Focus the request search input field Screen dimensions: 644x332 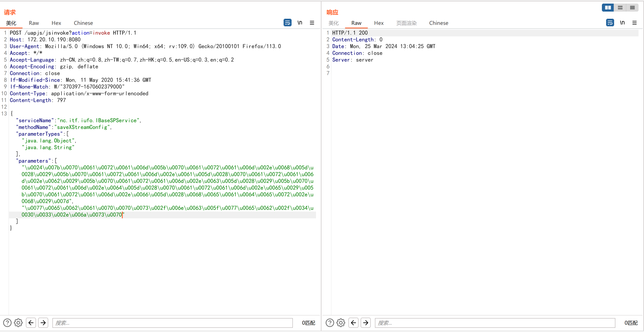tap(172, 323)
